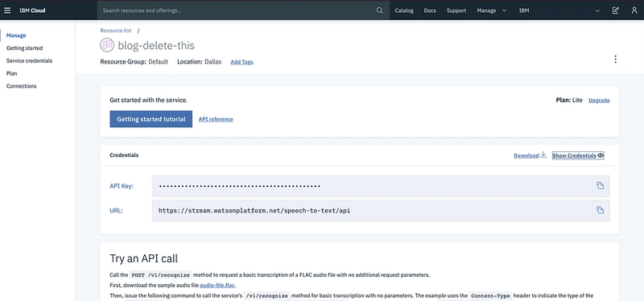
Task: Download the audio-file.flac sample
Action: (217, 285)
